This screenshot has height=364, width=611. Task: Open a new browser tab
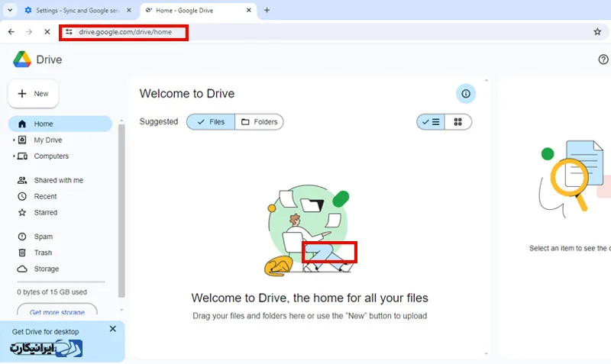267,11
